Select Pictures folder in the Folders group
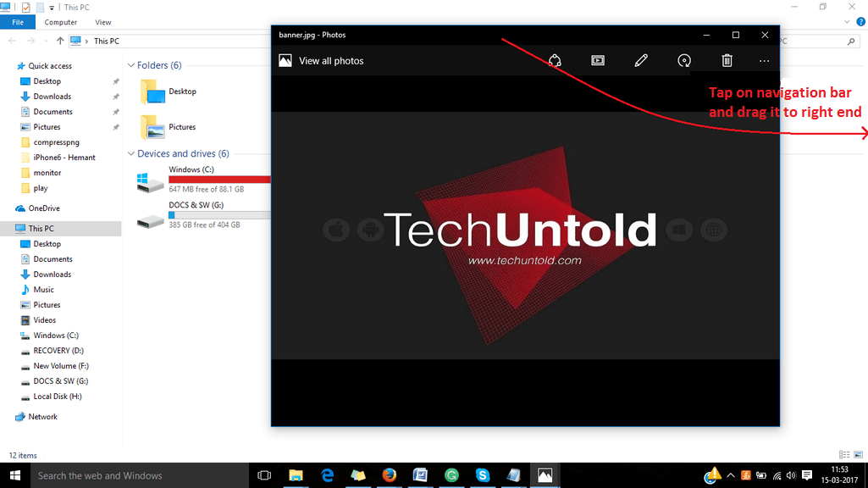The height and width of the screenshot is (488, 868). [x=169, y=127]
